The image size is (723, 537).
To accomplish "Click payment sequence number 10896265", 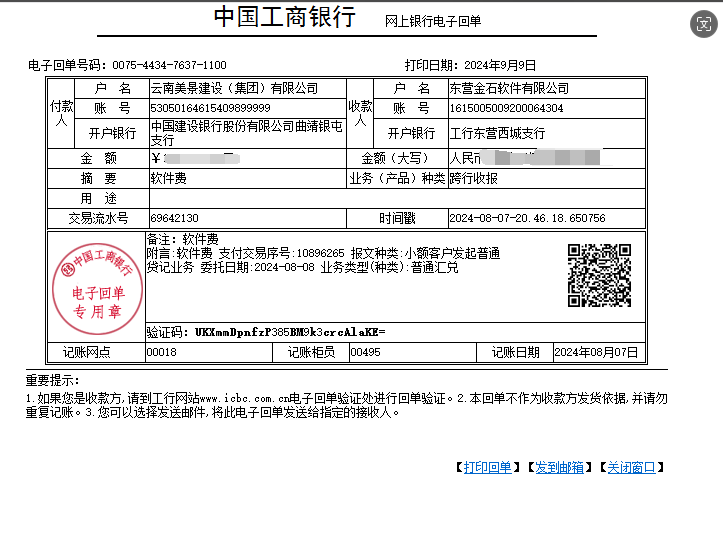I will point(320,253).
